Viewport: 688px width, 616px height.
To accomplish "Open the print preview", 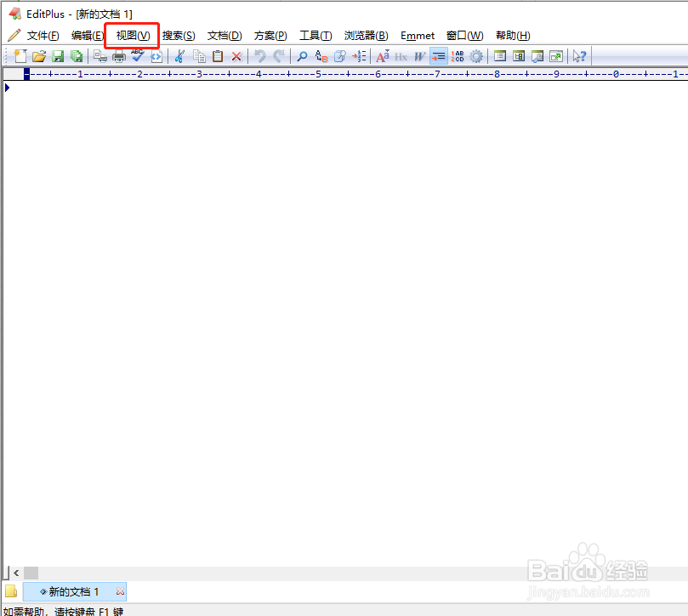I will pos(100,56).
